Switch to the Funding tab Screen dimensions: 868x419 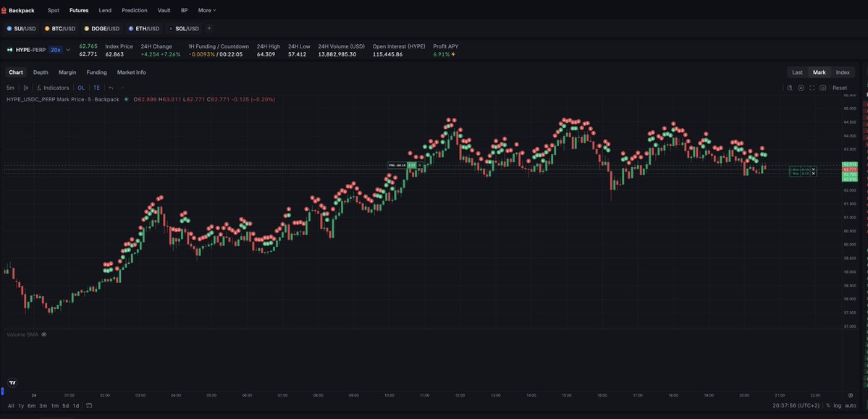click(x=96, y=72)
